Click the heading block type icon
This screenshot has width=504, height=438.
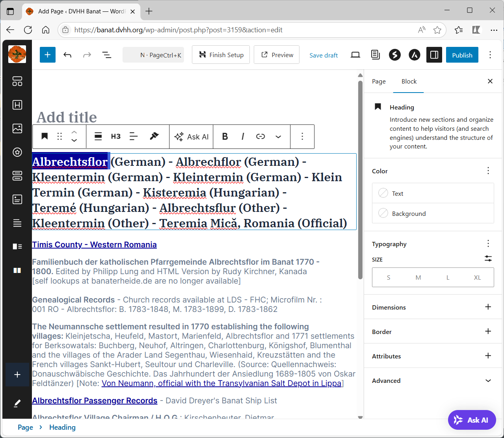[x=45, y=136]
